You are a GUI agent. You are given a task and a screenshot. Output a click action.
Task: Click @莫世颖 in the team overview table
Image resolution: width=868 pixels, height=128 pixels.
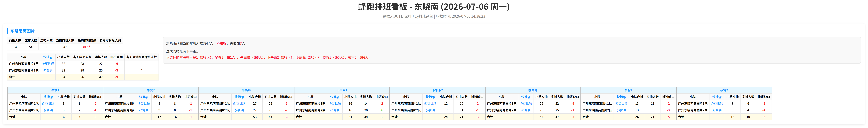point(48,64)
